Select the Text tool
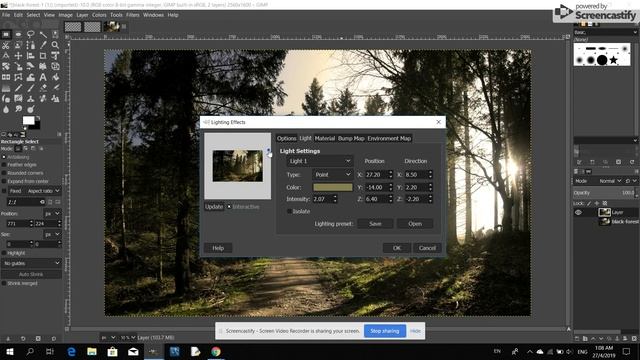Image resolution: width=640 pixels, height=360 pixels. (43, 77)
